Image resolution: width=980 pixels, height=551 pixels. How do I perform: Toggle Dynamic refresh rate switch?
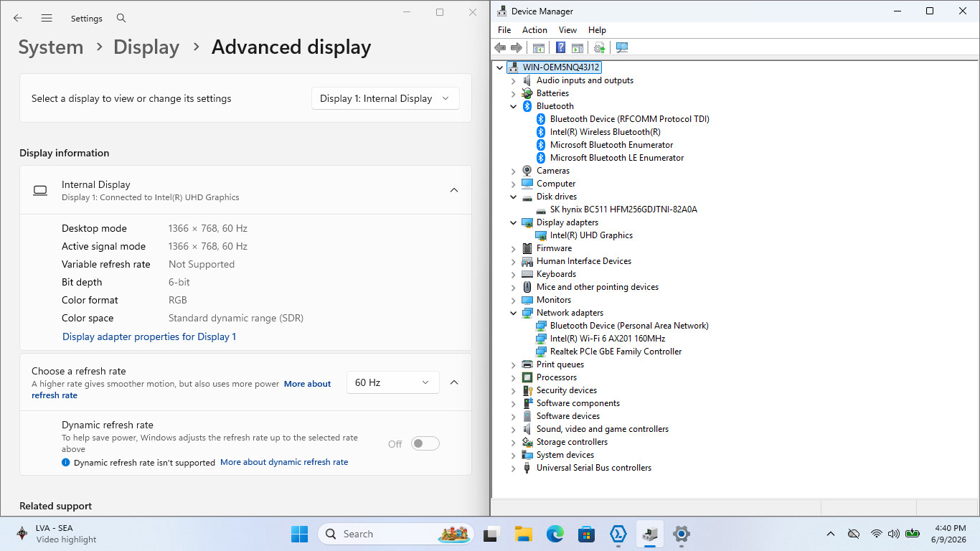tap(425, 443)
